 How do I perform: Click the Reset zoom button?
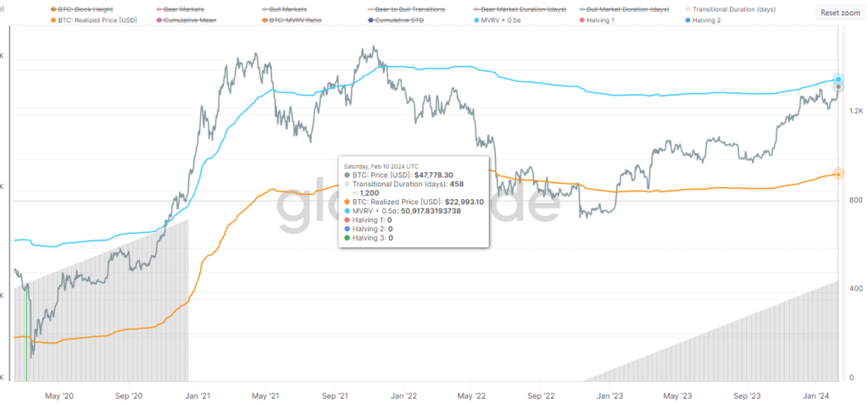840,13
